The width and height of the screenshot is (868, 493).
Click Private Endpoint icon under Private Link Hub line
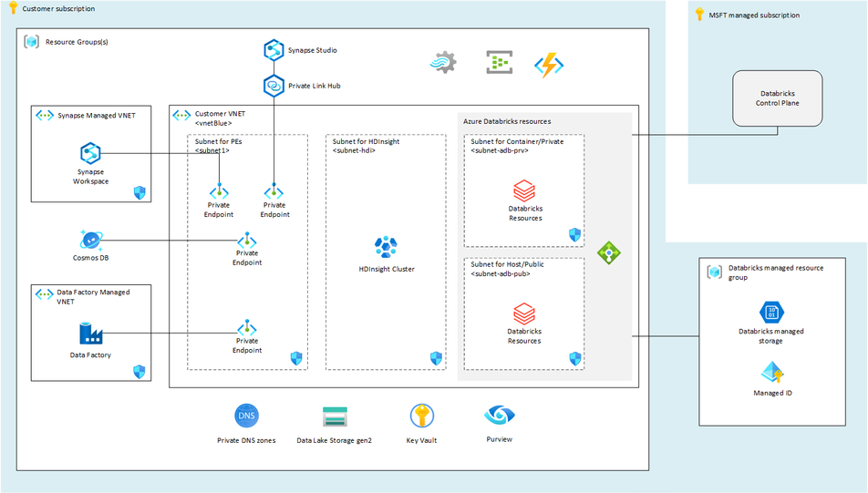[x=274, y=192]
